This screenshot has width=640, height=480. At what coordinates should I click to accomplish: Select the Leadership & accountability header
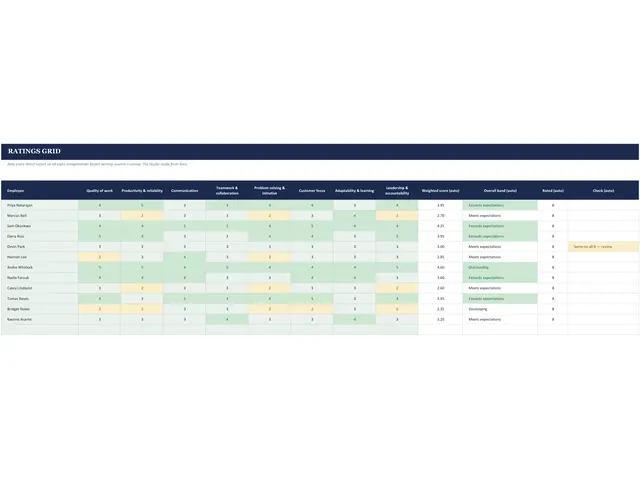point(397,191)
